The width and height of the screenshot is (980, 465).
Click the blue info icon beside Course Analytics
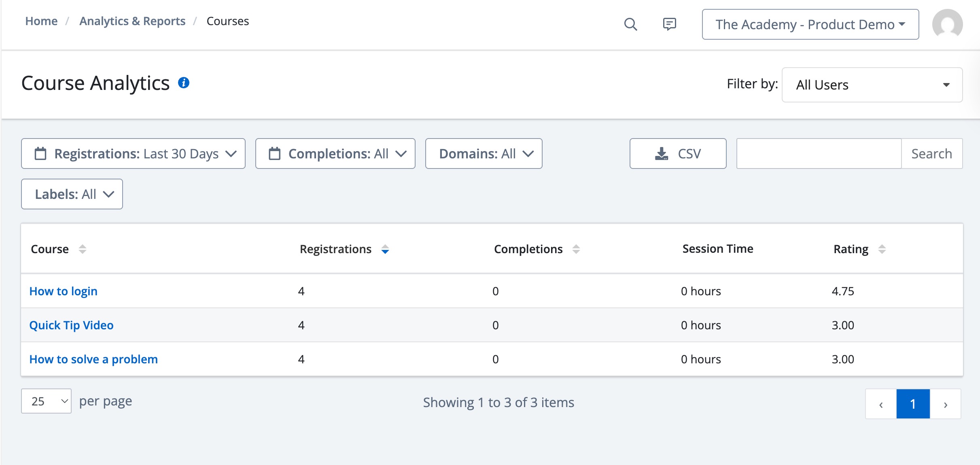(x=184, y=83)
